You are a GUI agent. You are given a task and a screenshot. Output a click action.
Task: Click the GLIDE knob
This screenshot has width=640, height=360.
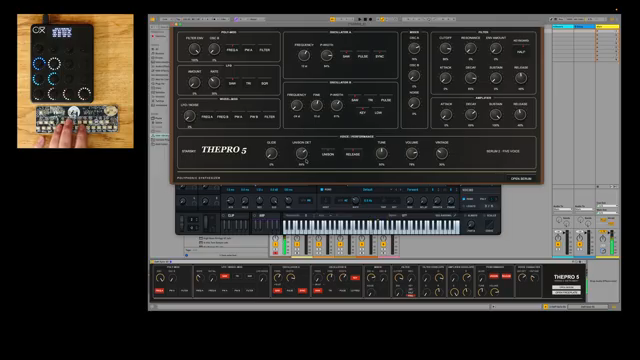(x=271, y=153)
